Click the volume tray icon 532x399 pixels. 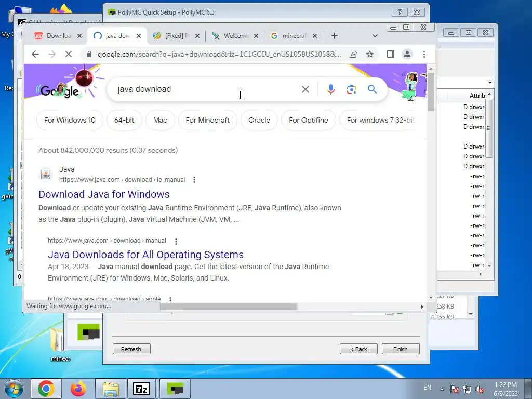tap(480, 390)
